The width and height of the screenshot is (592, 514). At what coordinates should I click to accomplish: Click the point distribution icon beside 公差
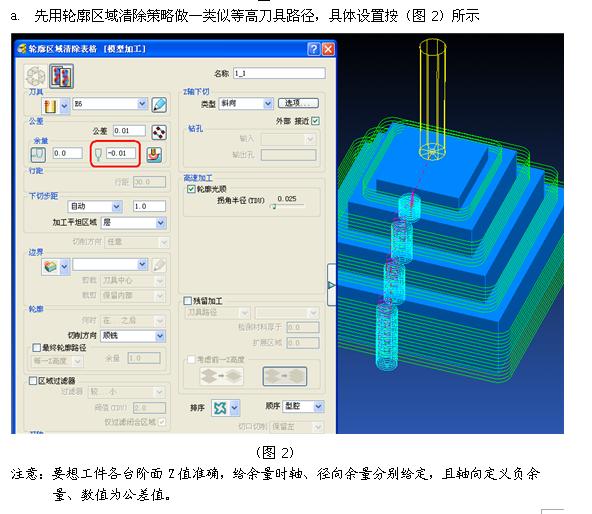coord(159,132)
